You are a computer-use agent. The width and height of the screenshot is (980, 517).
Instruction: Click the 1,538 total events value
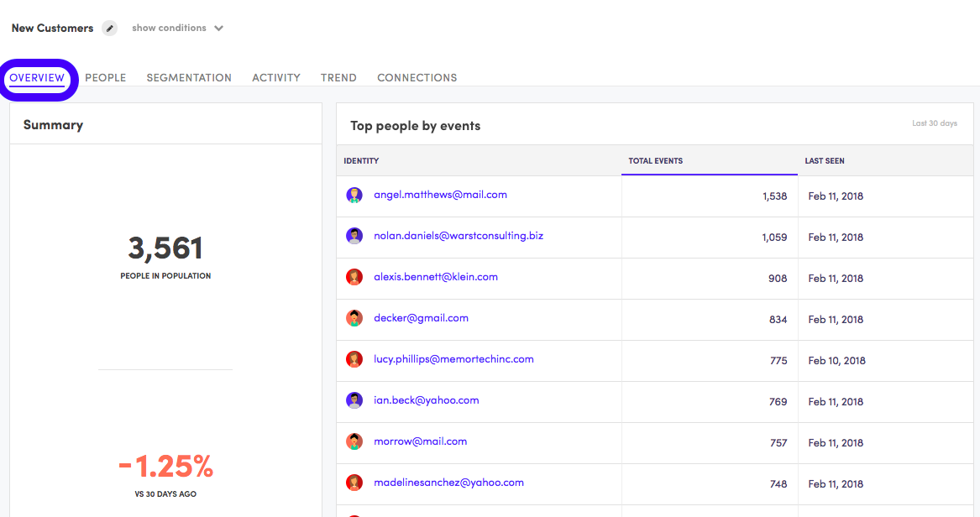click(774, 196)
